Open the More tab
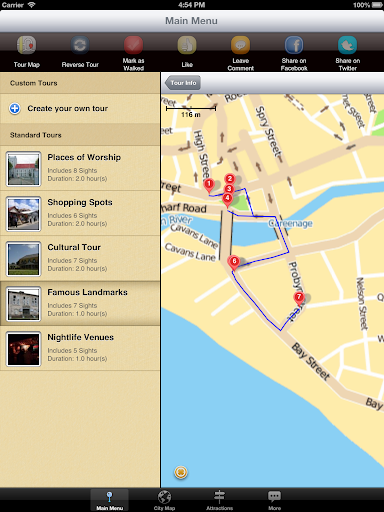The height and width of the screenshot is (512, 384). tap(274, 500)
